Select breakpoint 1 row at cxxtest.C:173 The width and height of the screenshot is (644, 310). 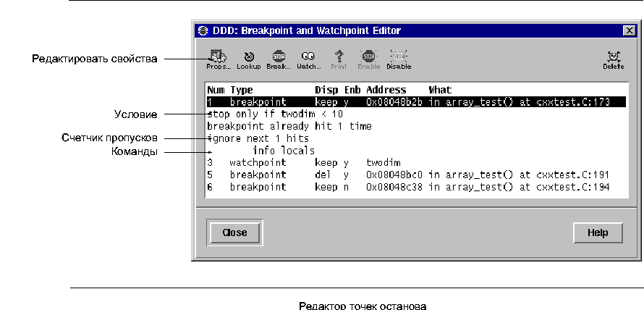coord(416,102)
